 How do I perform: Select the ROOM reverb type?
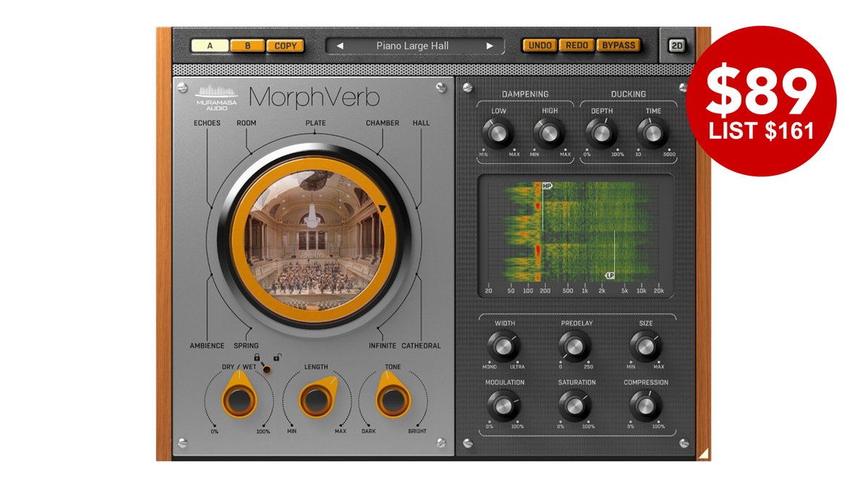247,123
